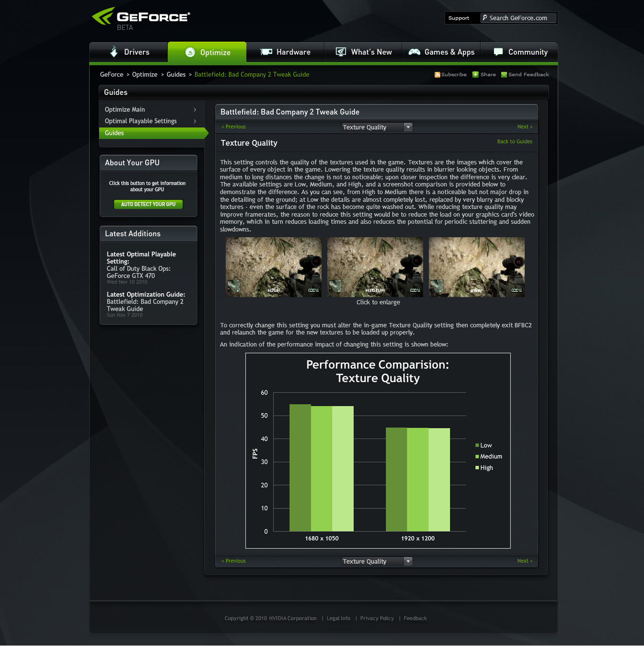Open Bad Company 2 Tweak Guide sidebar link

[145, 305]
